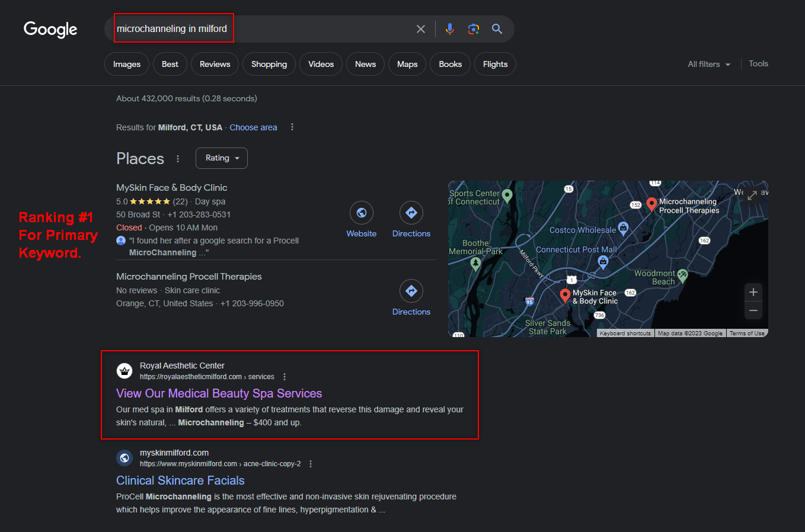Open MySkin Face & Body Clinic listing

click(172, 188)
